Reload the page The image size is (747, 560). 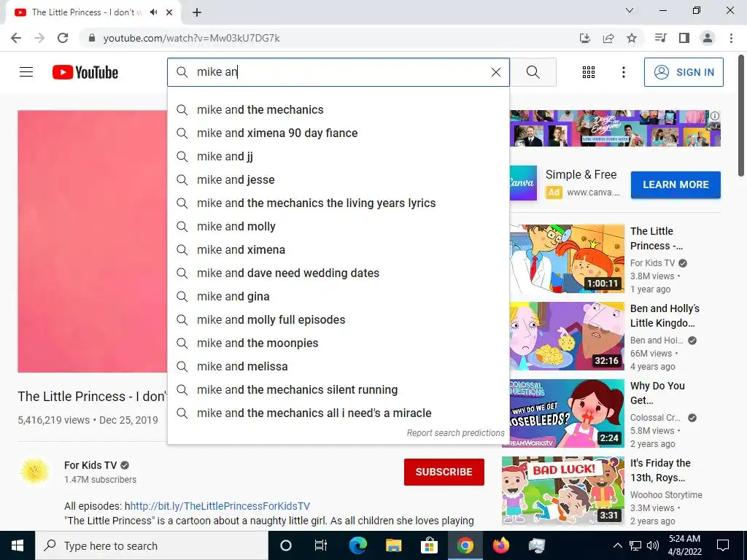pyautogui.click(x=63, y=38)
